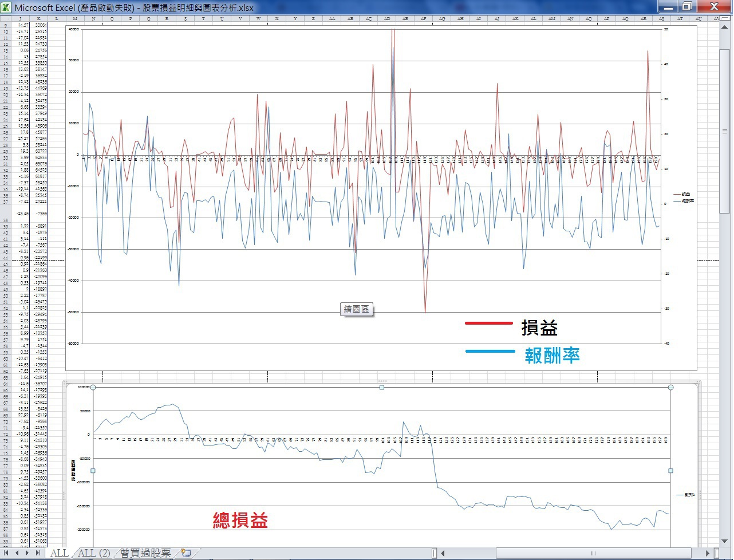Restore down the Excel window
Image resolution: width=734 pixels, height=560 pixels.
click(687, 7)
